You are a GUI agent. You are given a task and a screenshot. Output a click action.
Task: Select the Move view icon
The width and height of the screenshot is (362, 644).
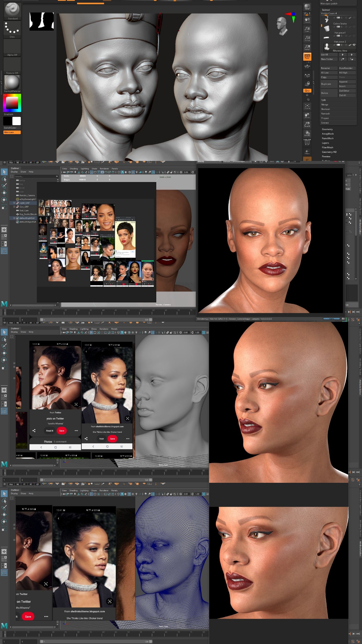point(307,115)
